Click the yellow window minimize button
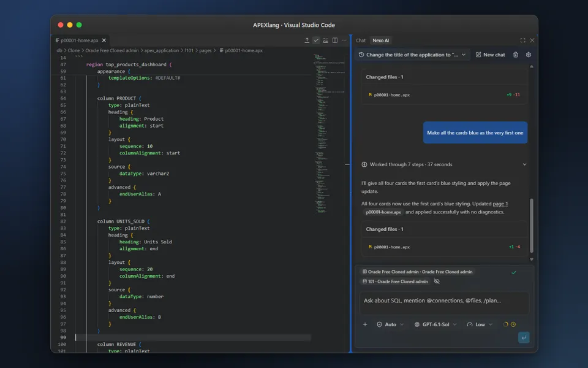 click(x=70, y=25)
